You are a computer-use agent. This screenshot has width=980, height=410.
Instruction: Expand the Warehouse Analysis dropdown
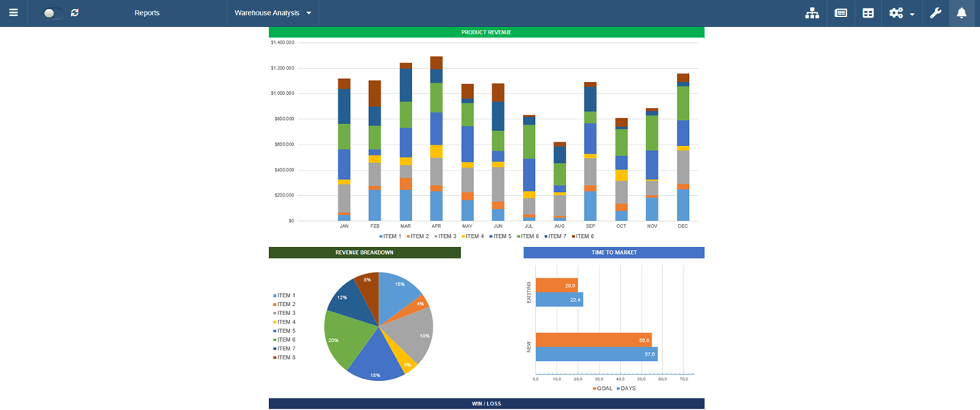(x=273, y=13)
